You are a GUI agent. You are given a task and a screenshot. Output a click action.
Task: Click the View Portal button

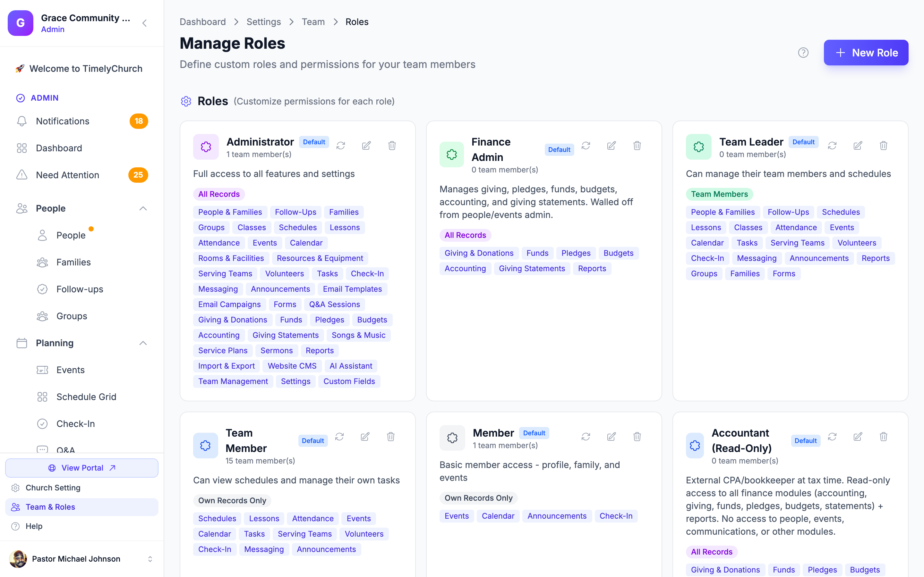click(x=82, y=468)
